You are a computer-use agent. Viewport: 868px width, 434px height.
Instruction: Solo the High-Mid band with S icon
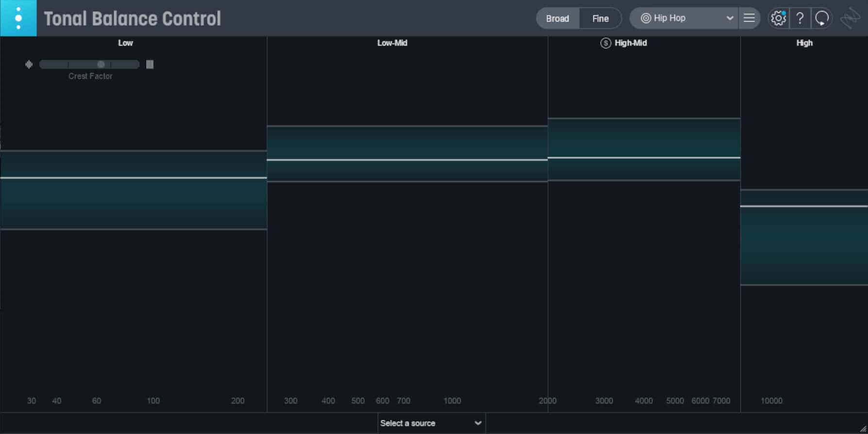tap(605, 43)
